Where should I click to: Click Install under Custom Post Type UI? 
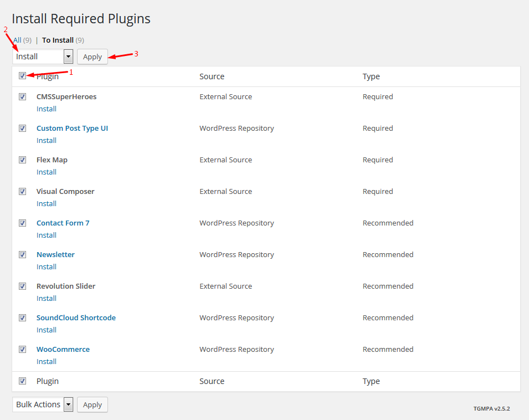[x=47, y=140]
